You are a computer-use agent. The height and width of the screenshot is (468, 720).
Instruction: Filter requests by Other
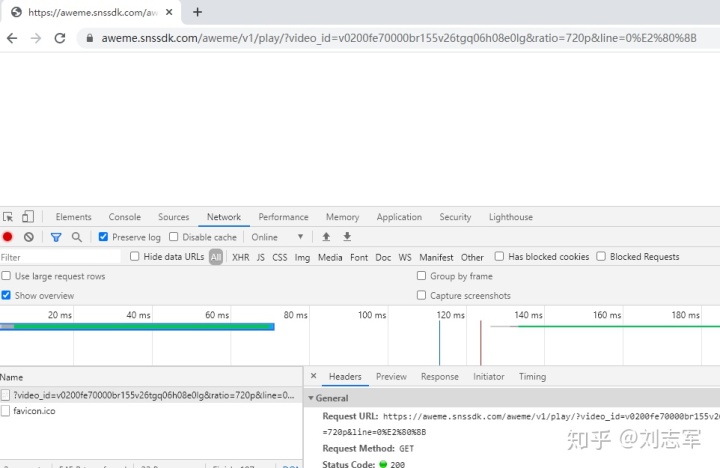[x=472, y=257]
